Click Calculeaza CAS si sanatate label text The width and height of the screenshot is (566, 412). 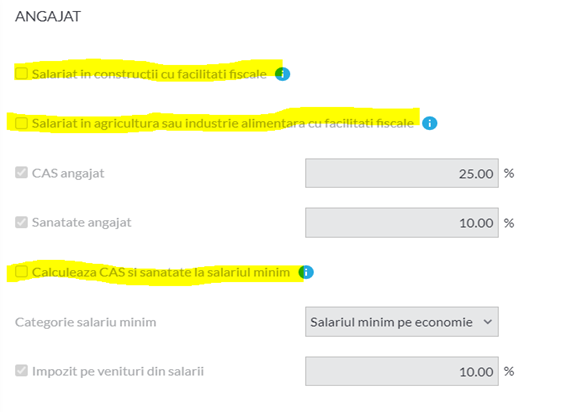[x=161, y=272]
